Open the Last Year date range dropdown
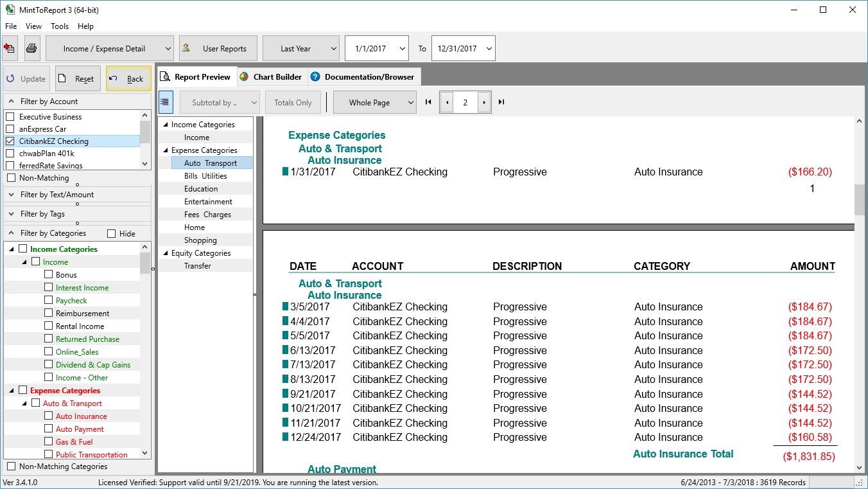The height and width of the screenshot is (489, 868). click(x=300, y=48)
